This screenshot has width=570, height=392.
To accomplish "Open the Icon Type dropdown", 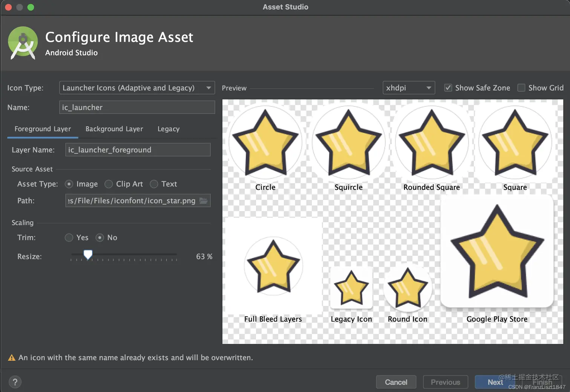I will (137, 88).
